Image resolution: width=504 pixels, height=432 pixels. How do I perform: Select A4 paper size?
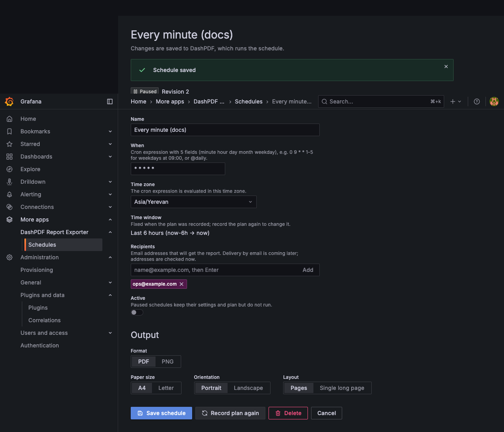click(142, 388)
